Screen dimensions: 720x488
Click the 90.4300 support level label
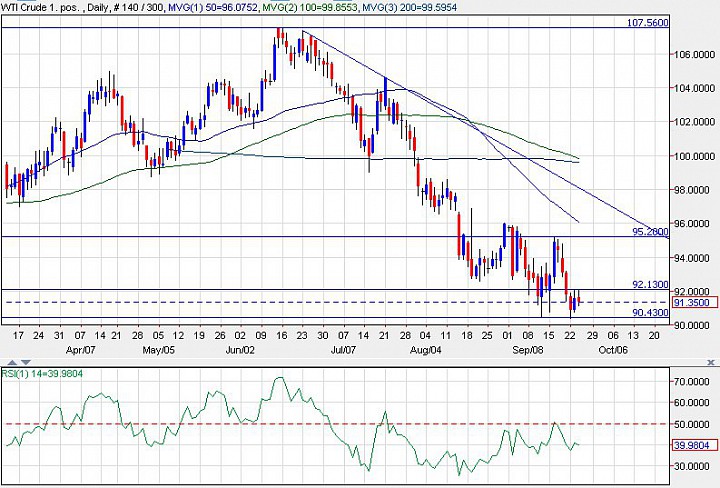650,313
